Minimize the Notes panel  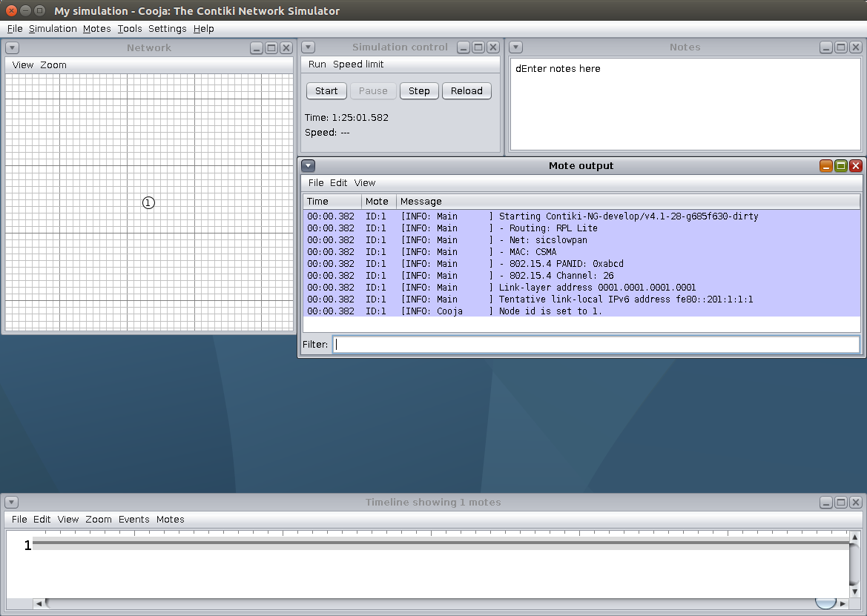pos(826,47)
